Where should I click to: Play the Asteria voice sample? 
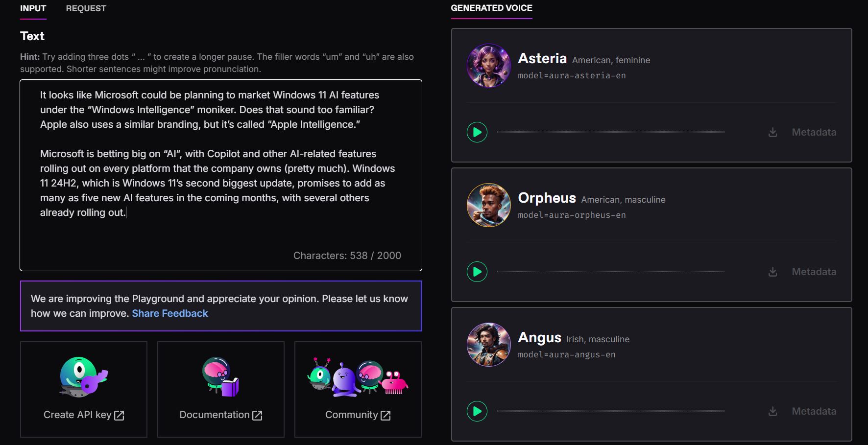pyautogui.click(x=477, y=132)
